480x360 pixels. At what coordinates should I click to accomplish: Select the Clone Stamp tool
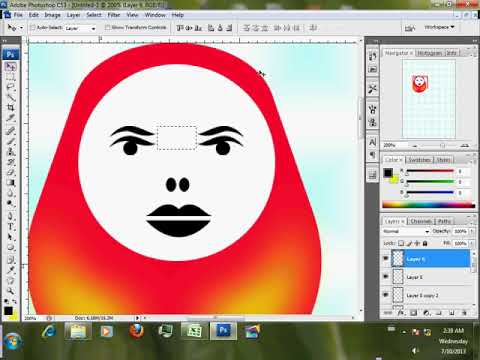[x=11, y=152]
